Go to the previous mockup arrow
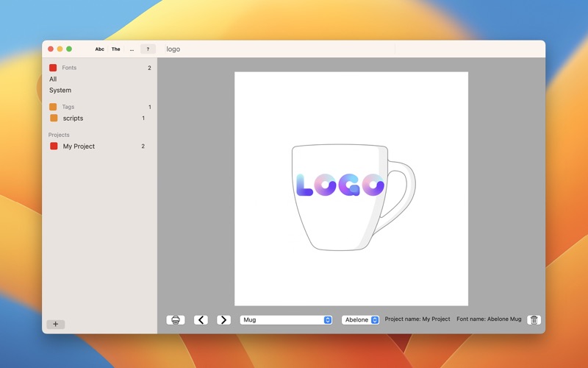This screenshot has height=368, width=588. pos(201,320)
